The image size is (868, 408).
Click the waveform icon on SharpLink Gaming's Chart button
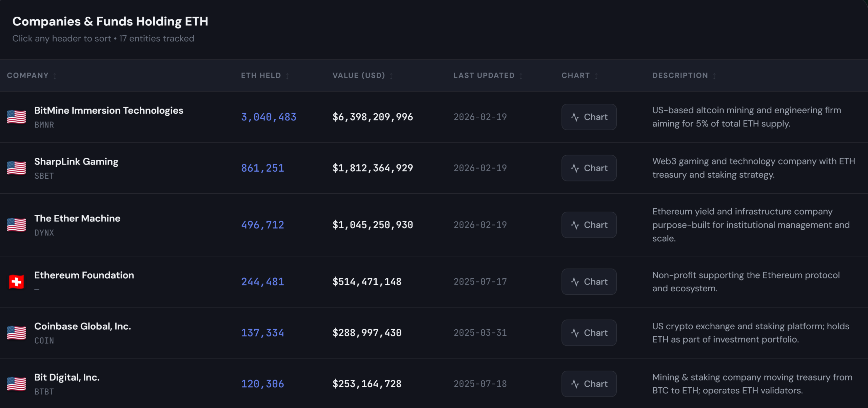click(574, 168)
